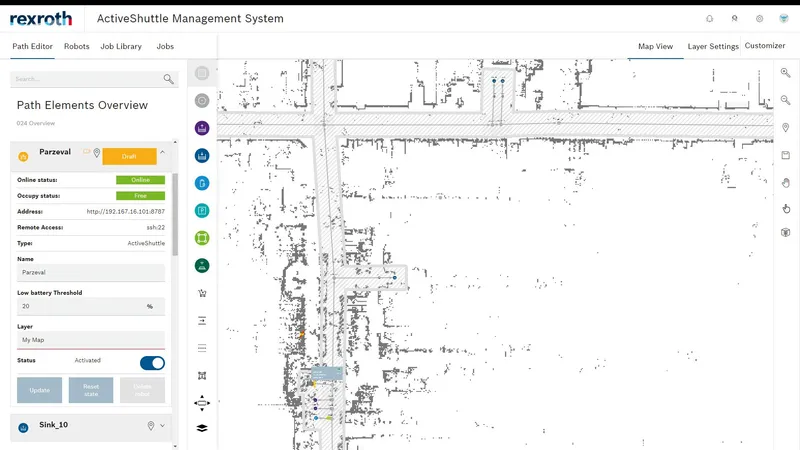Image resolution: width=800 pixels, height=450 pixels.
Task: Switch to Map View tab
Action: click(655, 46)
